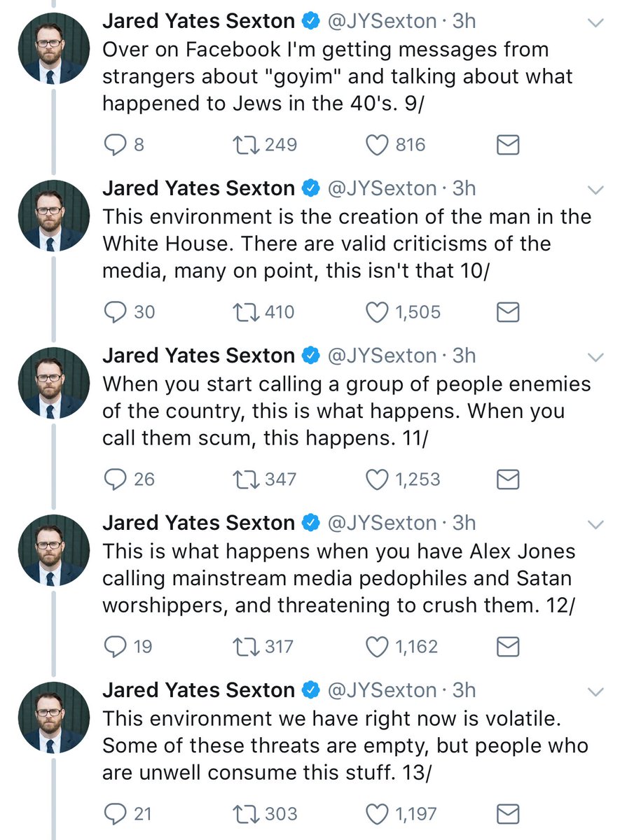Open the dropdown chevron on the 11/ tweet

(595, 358)
